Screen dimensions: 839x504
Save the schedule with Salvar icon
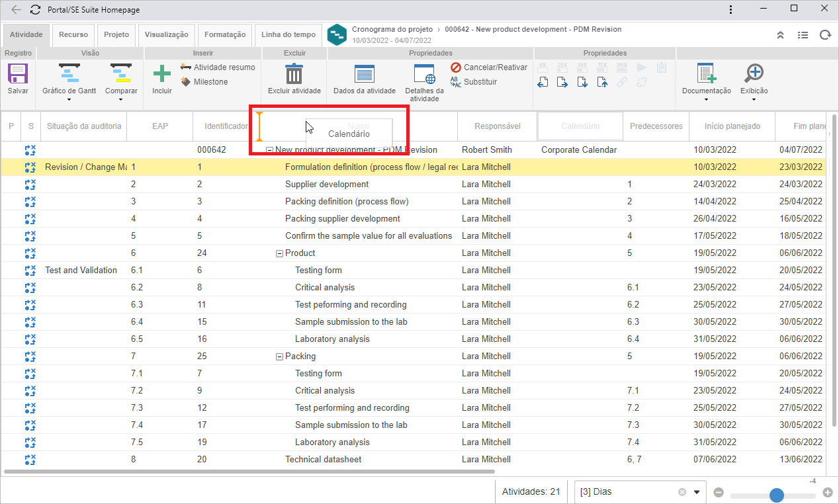18,73
